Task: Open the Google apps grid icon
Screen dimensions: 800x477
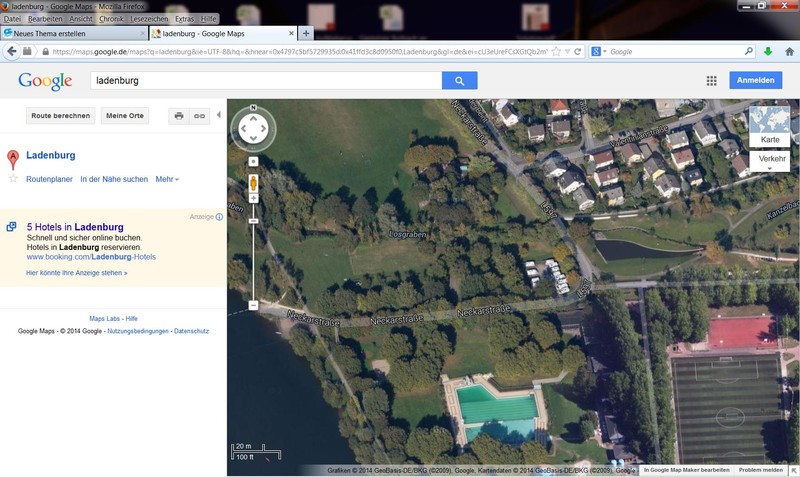Action: [711, 81]
